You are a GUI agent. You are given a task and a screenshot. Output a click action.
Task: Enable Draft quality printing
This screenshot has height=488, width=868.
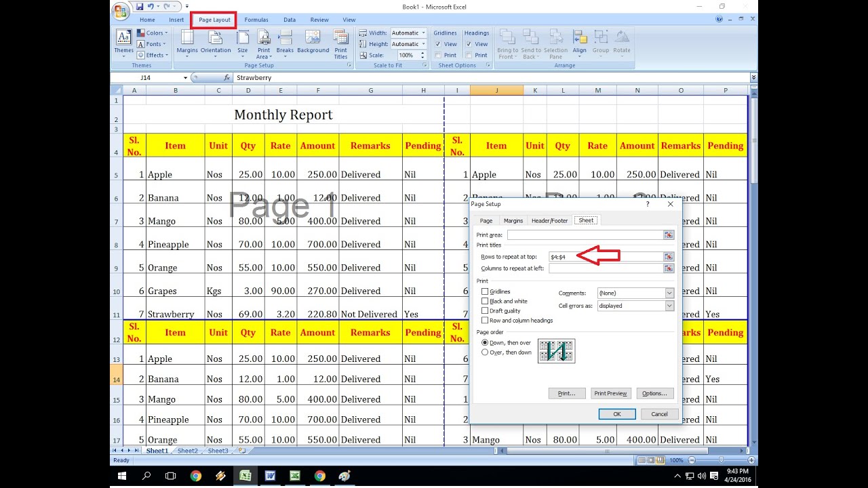click(x=485, y=310)
